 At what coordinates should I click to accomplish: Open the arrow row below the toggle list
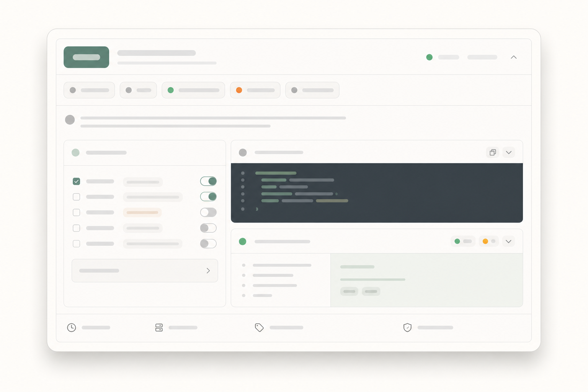[x=145, y=271]
